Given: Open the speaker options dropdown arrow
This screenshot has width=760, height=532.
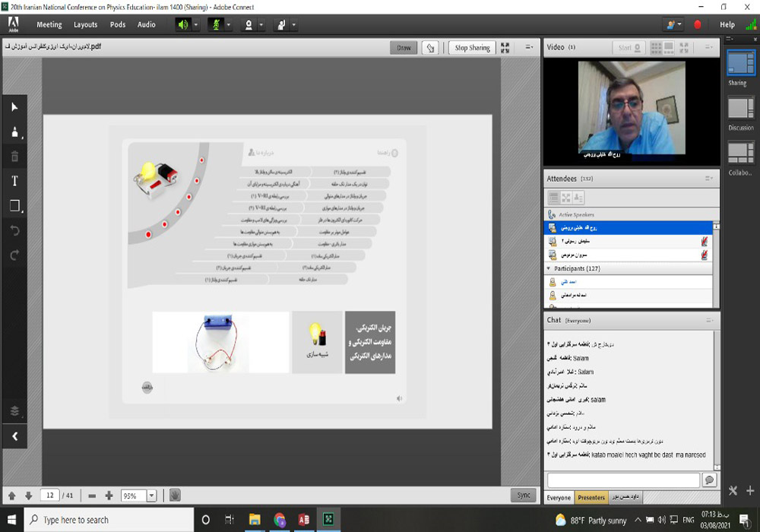Looking at the screenshot, I should [x=196, y=24].
